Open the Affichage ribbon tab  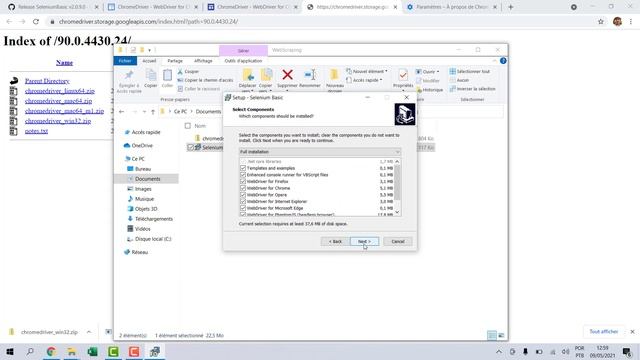click(203, 61)
